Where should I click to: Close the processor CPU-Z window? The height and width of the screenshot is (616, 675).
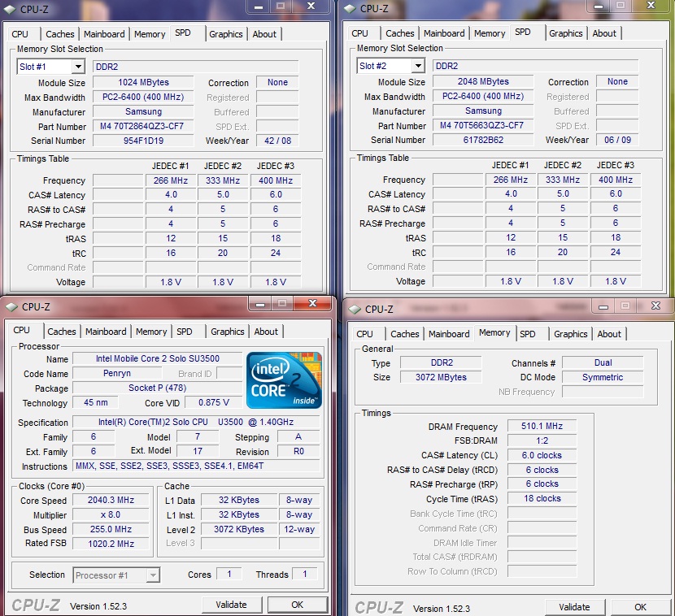312,303
